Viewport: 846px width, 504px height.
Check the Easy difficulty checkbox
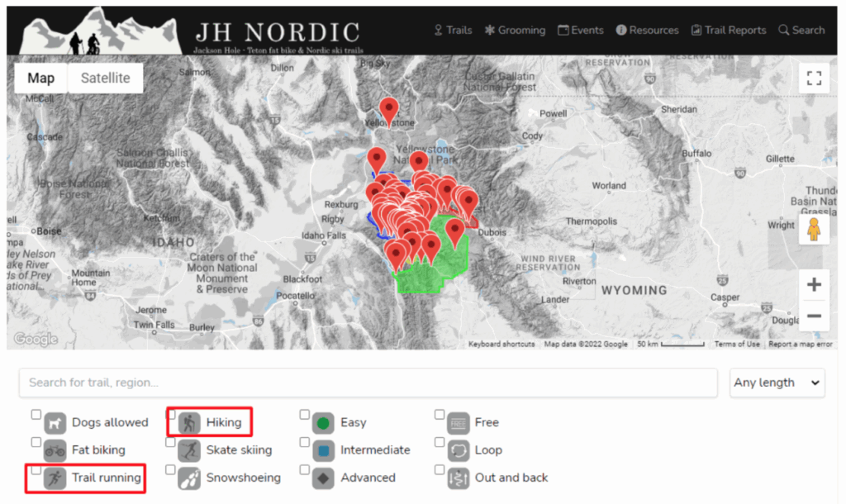pos(305,415)
